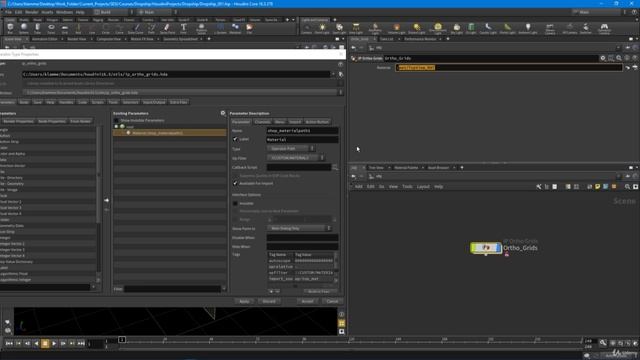Click the Discard button
640x360 pixels.
click(269, 301)
